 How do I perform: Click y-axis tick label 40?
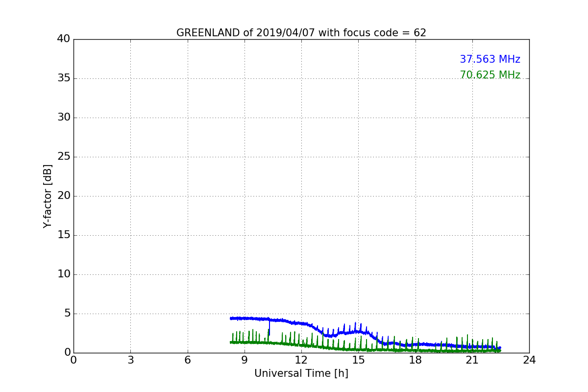[64, 39]
